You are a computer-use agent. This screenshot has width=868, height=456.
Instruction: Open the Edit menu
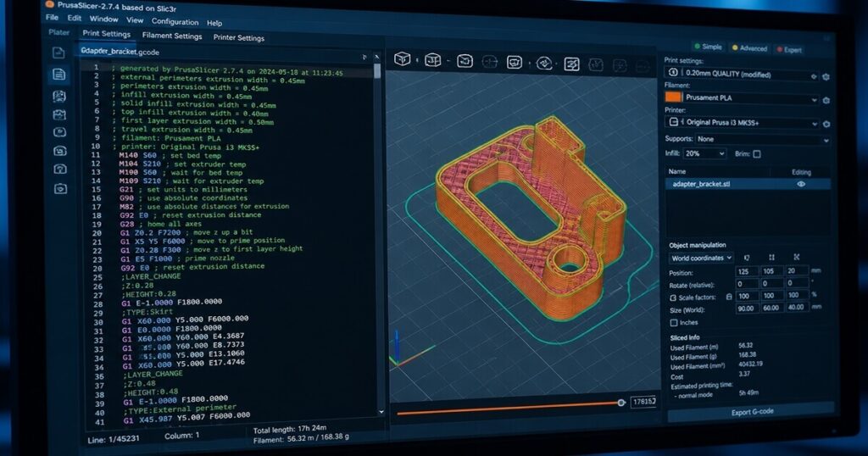point(75,18)
